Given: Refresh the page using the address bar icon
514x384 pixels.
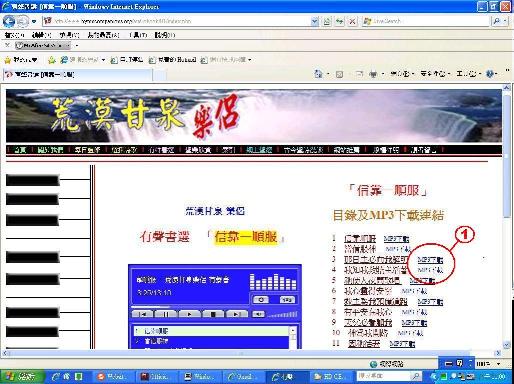Looking at the screenshot, I should point(339,21).
